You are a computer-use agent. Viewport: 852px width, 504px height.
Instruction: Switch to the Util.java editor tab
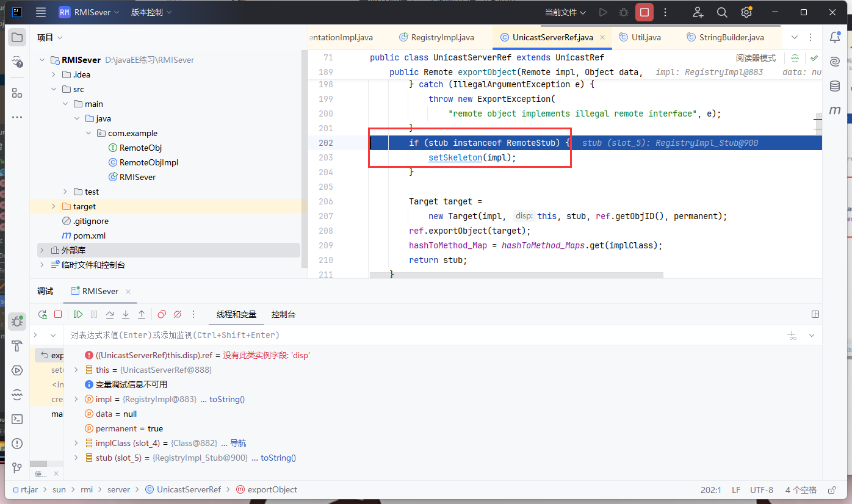click(x=646, y=37)
